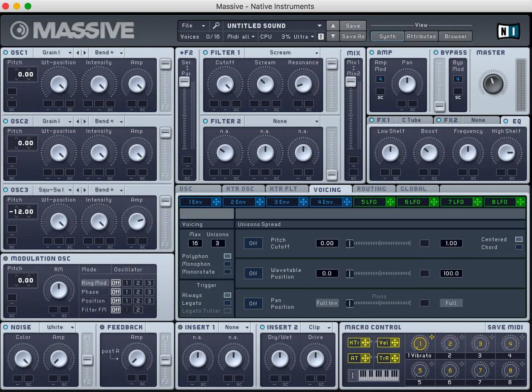This screenshot has height=392, width=532.
Task: Switch to the Routing tab
Action: 373,189
